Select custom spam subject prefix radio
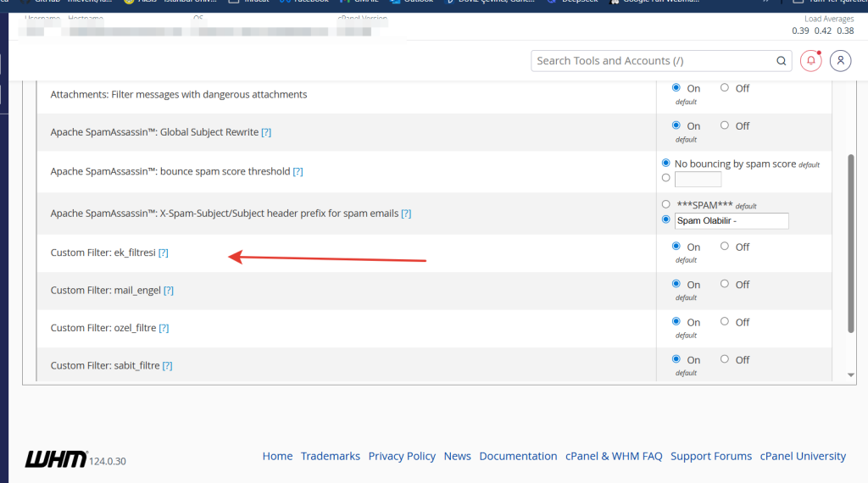Screen dimensions: 868x483 coord(666,219)
